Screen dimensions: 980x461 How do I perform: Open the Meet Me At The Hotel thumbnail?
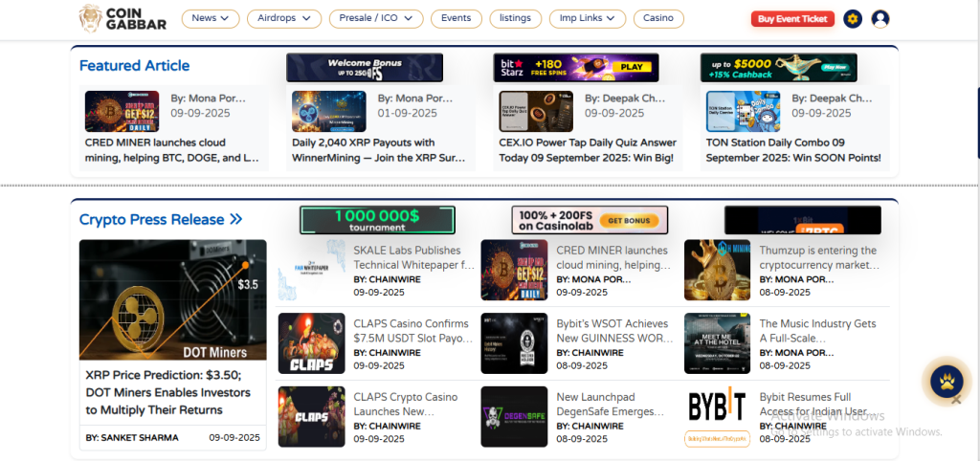(x=717, y=343)
